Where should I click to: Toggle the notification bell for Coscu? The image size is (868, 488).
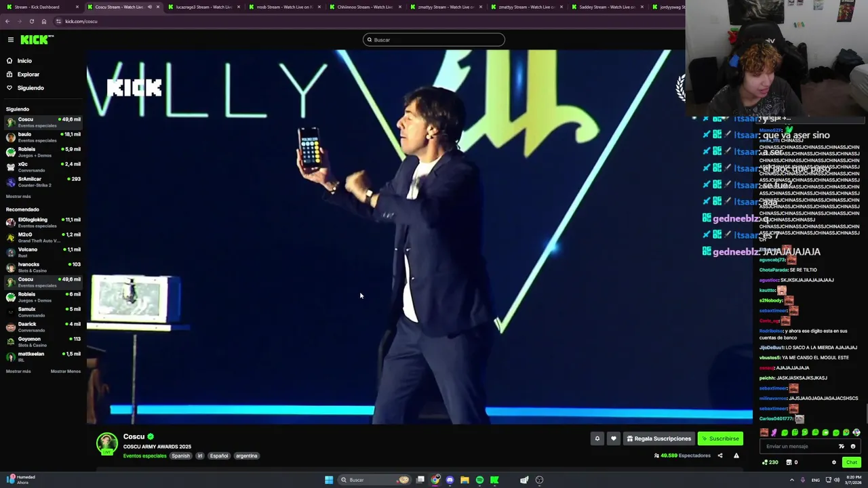pos(597,439)
